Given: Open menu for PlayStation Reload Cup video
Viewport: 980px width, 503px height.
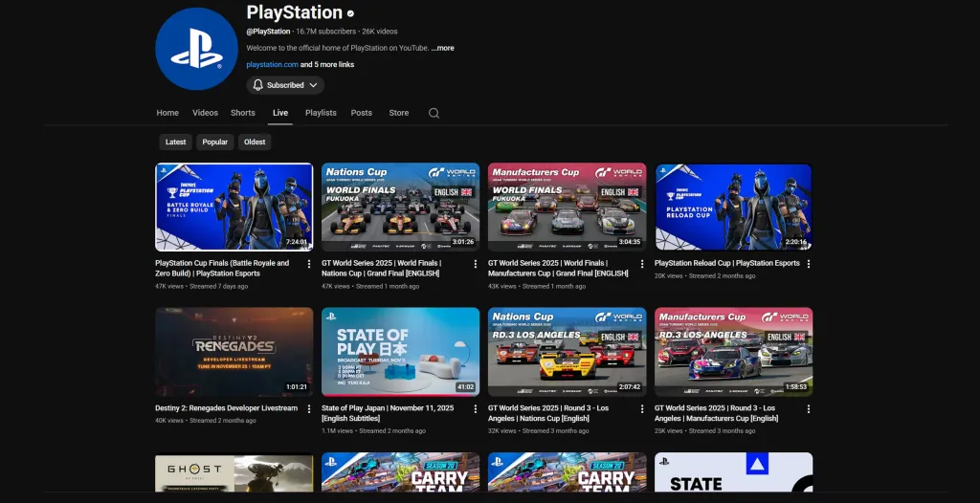Looking at the screenshot, I should pos(808,264).
